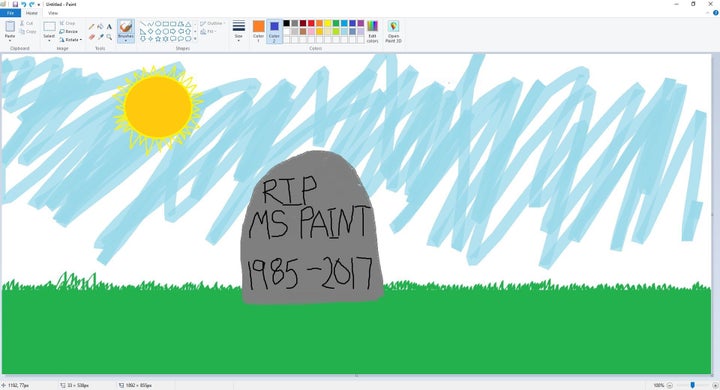The image size is (720, 390).
Task: Click Edit colors button
Action: (x=372, y=32)
